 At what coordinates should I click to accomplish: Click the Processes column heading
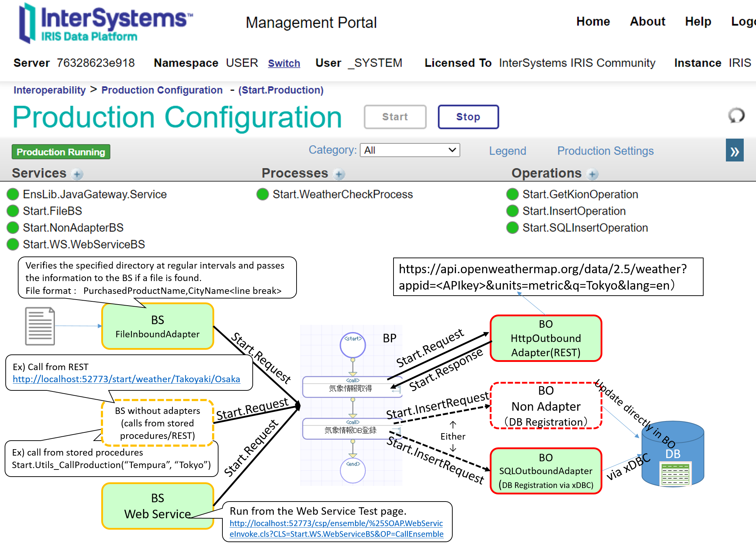click(295, 173)
